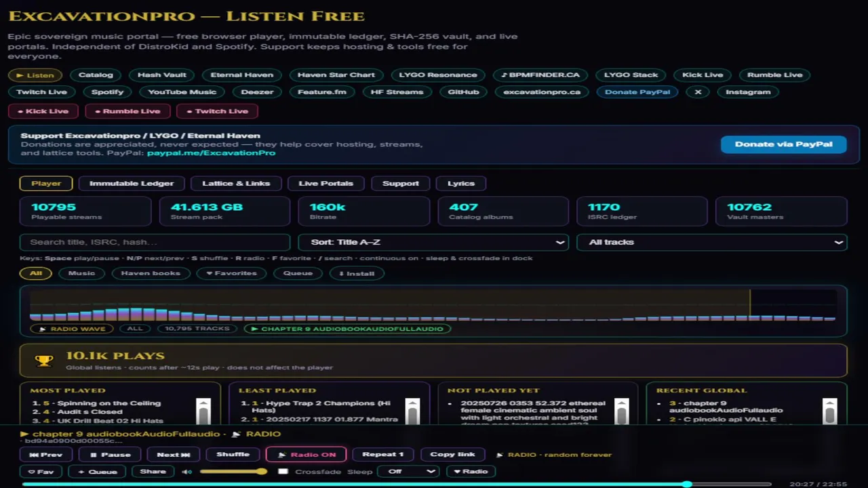Open the Hash Vault nav pill
The height and width of the screenshot is (488, 868).
click(162, 75)
